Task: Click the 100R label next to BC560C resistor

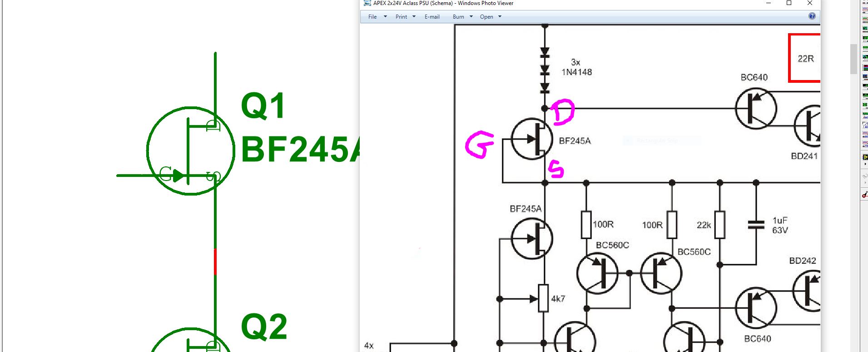Action: (603, 224)
